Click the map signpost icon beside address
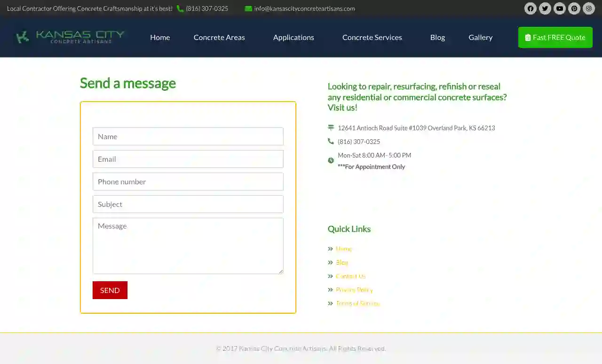 (331, 128)
